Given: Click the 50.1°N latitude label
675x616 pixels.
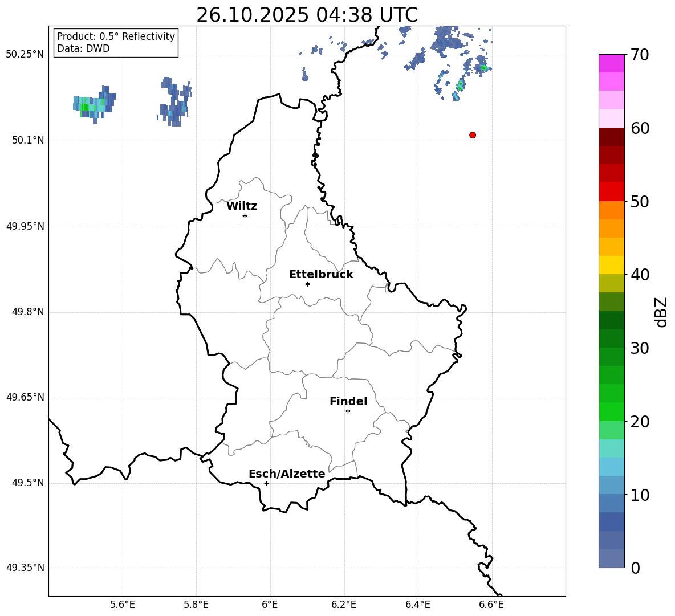Looking at the screenshot, I should click(x=27, y=141).
